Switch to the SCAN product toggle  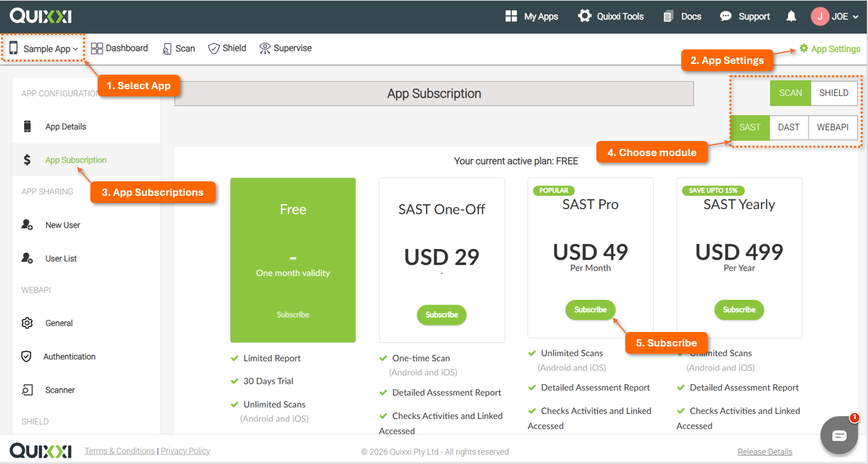coord(790,93)
